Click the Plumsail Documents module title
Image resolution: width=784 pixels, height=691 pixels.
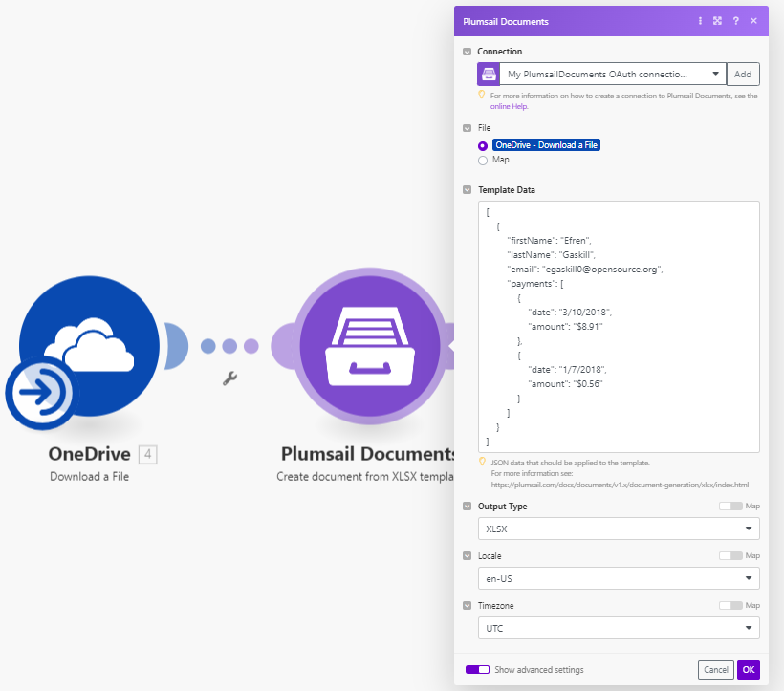pos(368,454)
